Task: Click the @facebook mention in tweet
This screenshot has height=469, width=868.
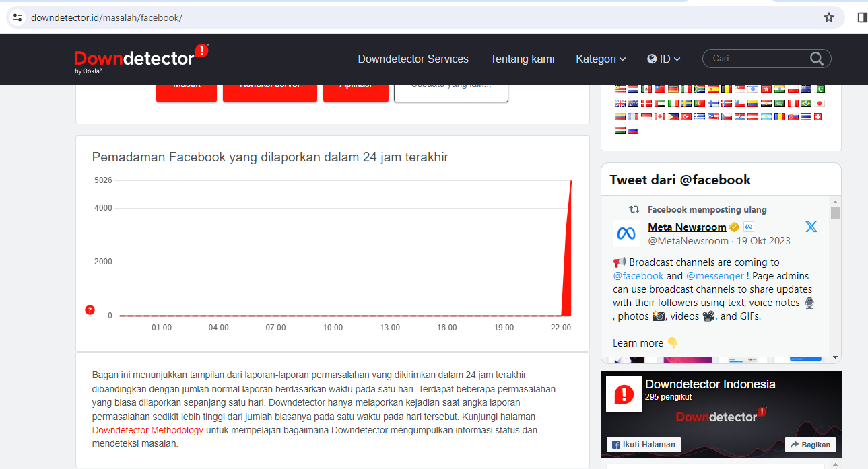Action: tap(638, 275)
